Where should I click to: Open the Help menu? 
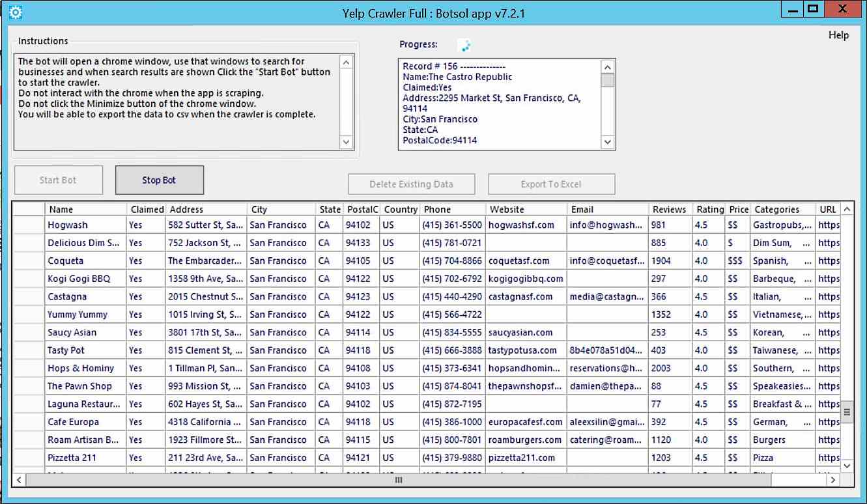(838, 35)
